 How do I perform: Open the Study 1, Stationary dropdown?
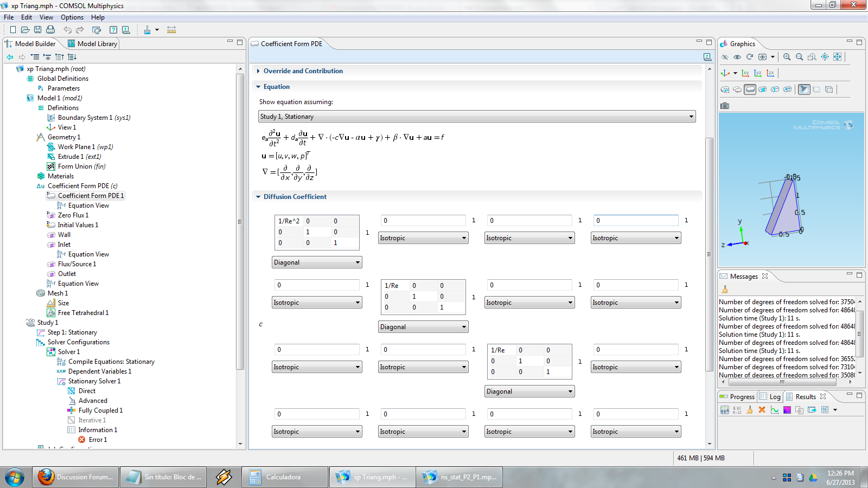tap(477, 117)
